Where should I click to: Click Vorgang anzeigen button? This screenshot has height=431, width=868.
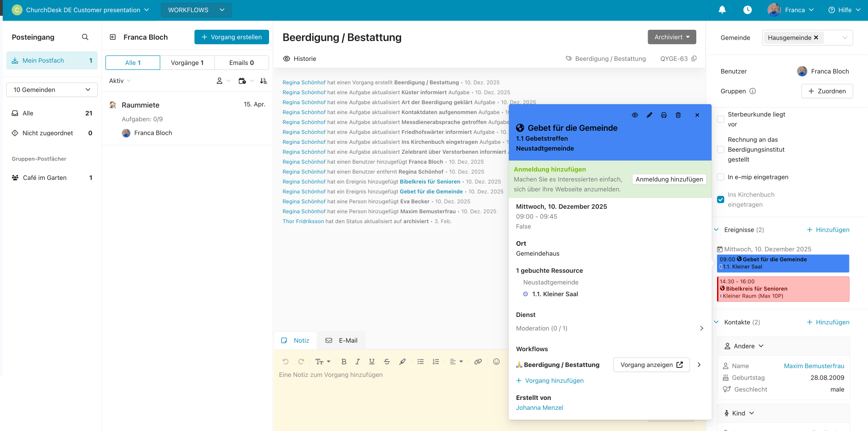[652, 365]
